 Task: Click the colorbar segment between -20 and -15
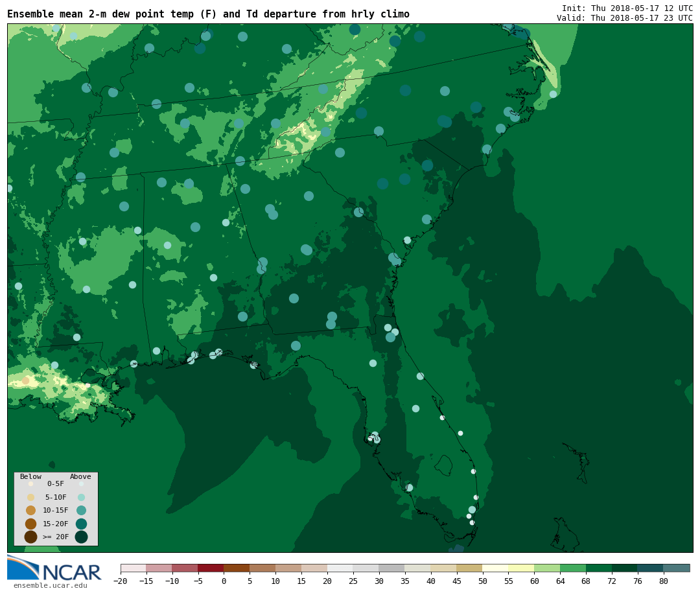tap(134, 568)
